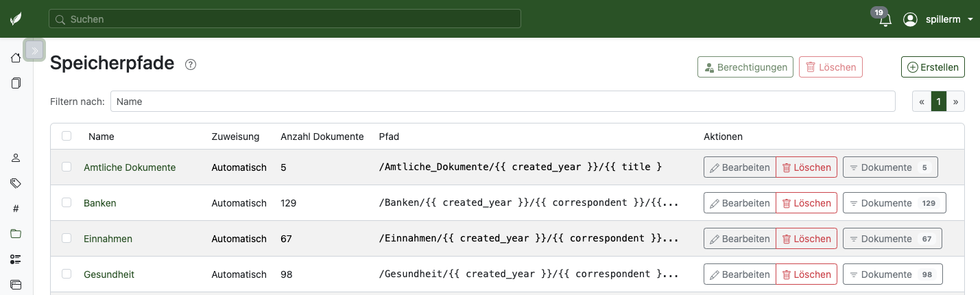
Task: Go to previous page with « button
Action: (x=922, y=102)
